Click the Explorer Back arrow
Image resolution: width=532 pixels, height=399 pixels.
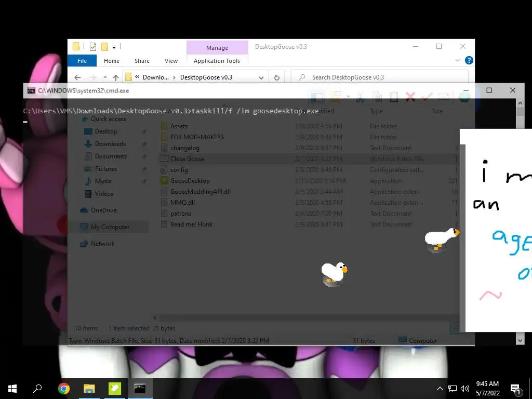point(77,78)
